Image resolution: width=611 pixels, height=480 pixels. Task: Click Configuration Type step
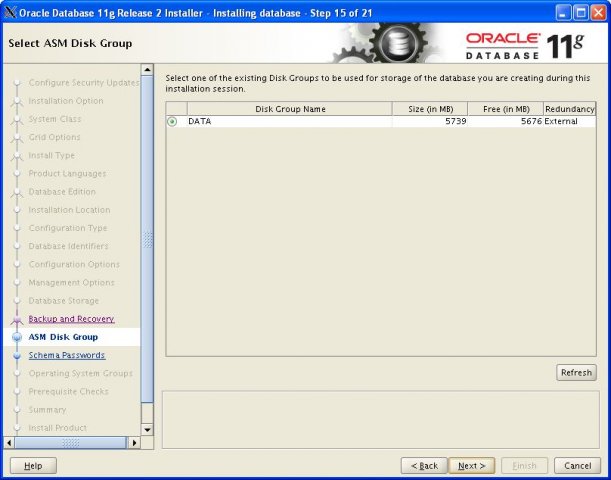coord(68,228)
